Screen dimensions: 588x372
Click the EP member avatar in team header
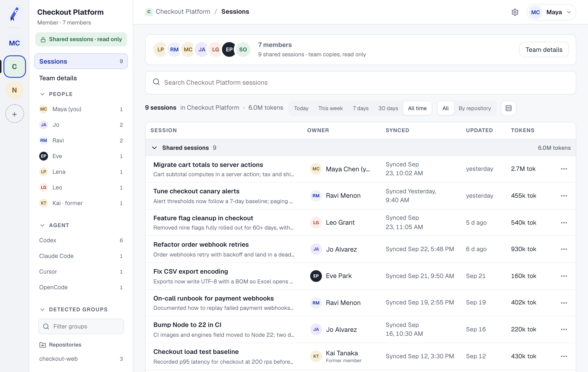pyautogui.click(x=229, y=50)
